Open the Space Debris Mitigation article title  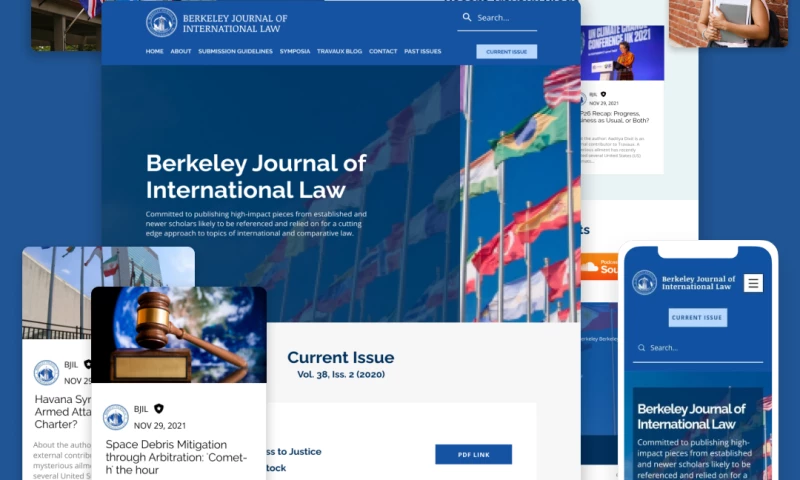point(176,457)
